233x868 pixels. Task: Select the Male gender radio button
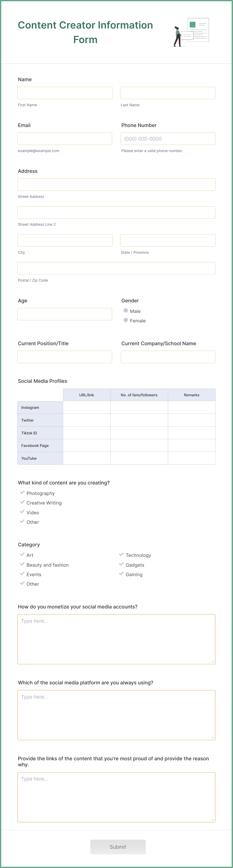126,310
